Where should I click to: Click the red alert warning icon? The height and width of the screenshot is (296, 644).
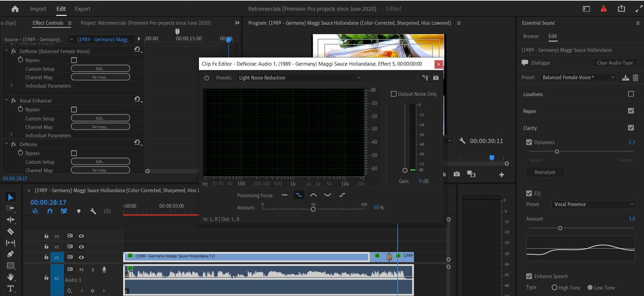[x=604, y=9]
